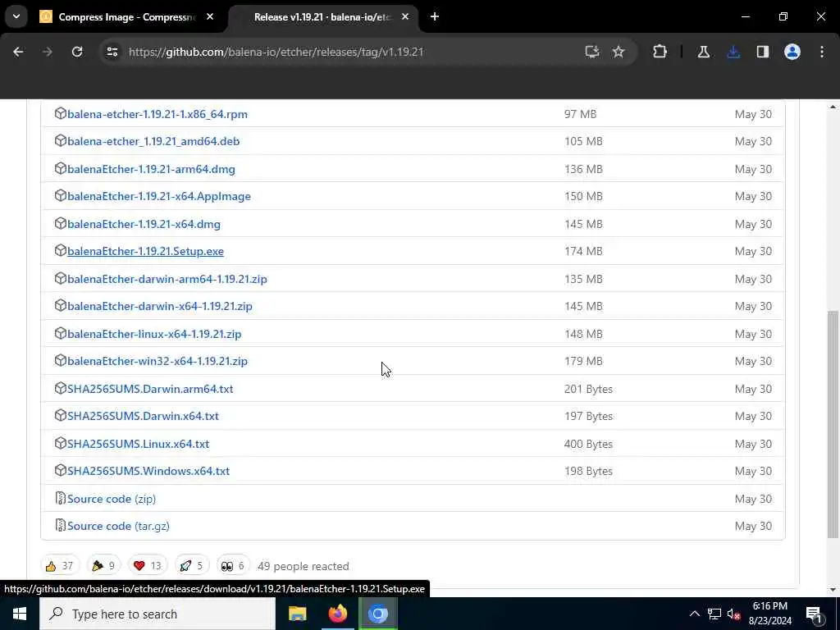
Task: Open Chrome Labs flask icon
Action: point(704,52)
